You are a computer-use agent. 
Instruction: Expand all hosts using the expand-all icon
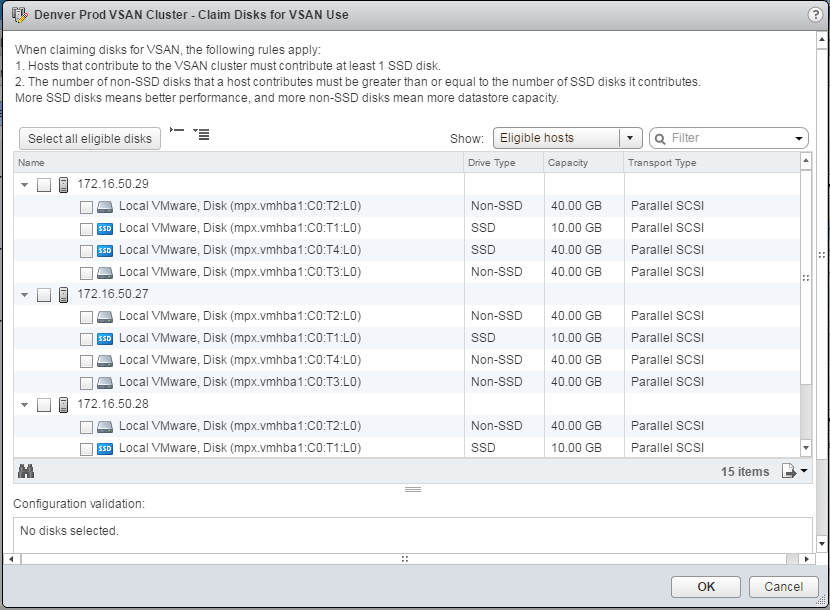click(203, 134)
